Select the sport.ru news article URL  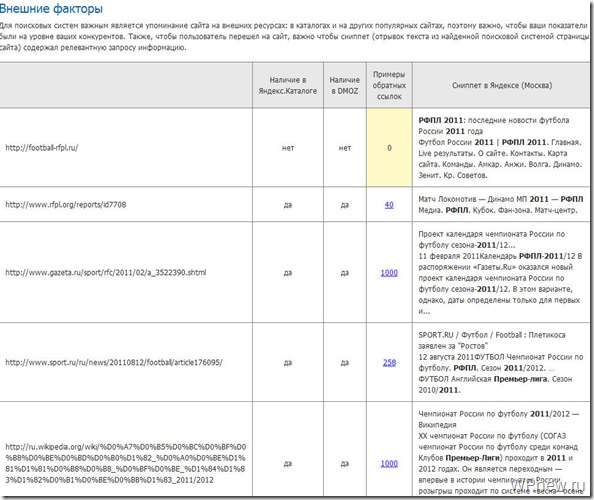pyautogui.click(x=114, y=362)
